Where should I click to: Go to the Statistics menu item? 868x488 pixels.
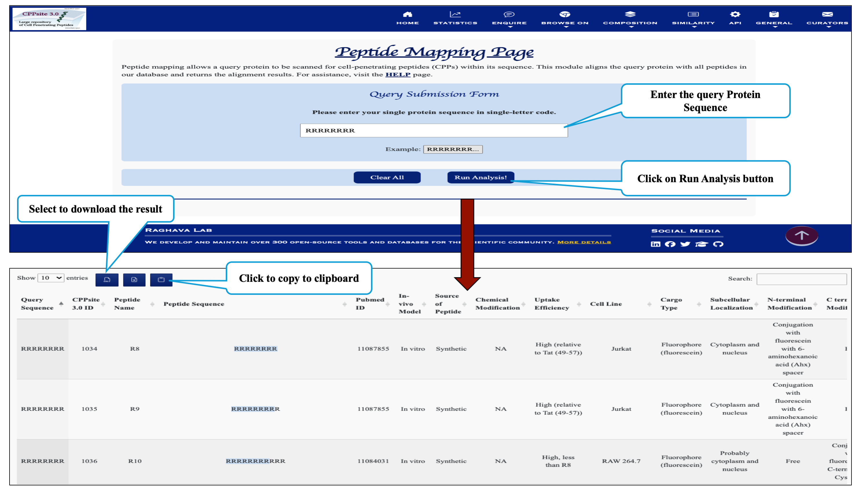tap(455, 18)
